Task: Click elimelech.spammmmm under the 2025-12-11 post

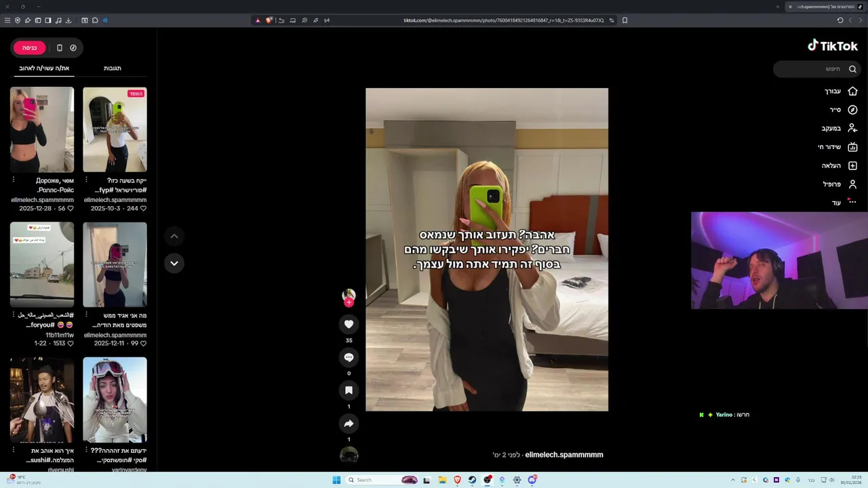Action: [x=115, y=335]
